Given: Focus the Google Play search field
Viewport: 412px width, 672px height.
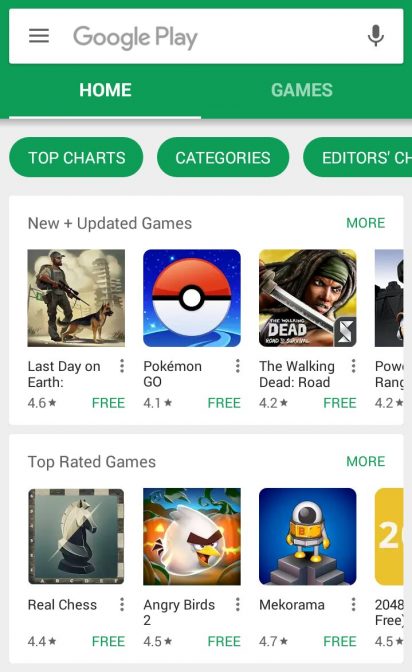Looking at the screenshot, I should (x=206, y=36).
